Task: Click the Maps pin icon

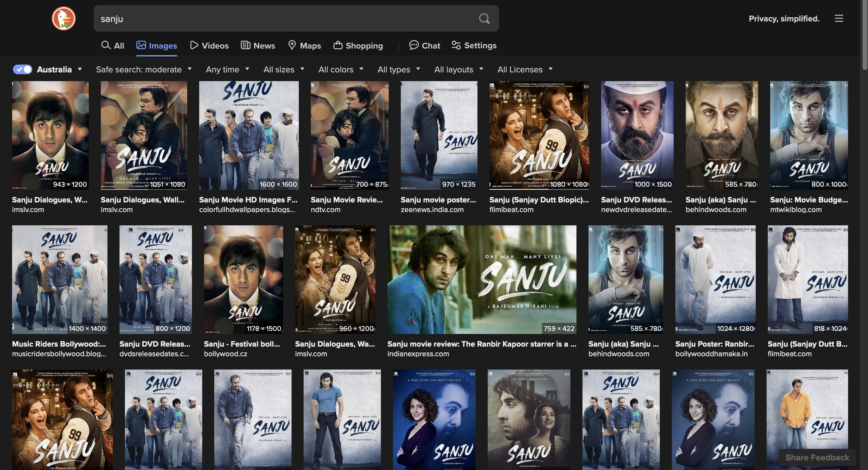Action: tap(292, 45)
